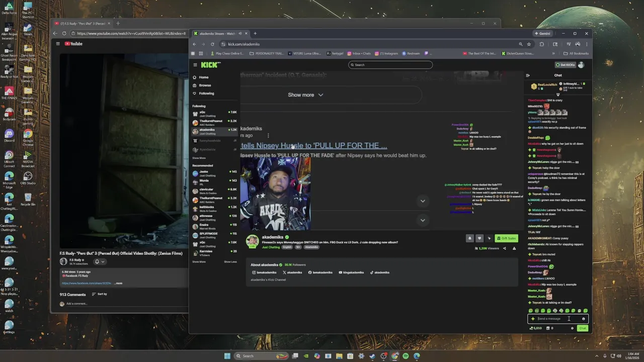Toggle stream notifications bell button
The height and width of the screenshot is (362, 644).
click(x=470, y=238)
